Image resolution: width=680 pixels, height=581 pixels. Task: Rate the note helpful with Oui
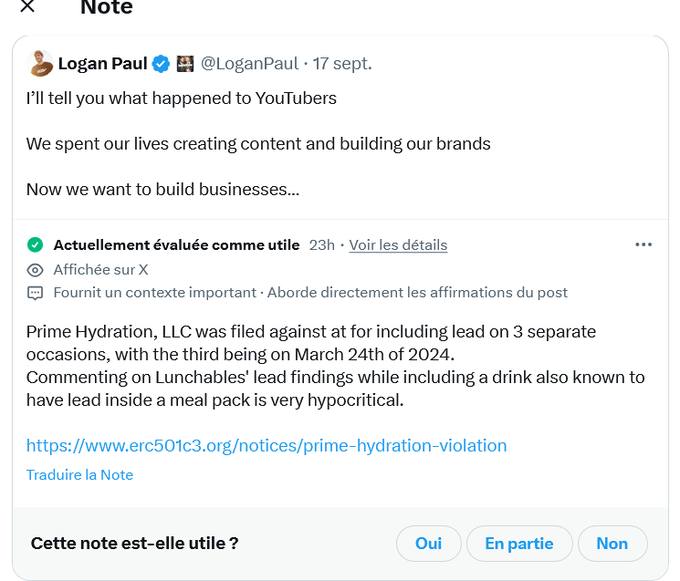click(x=428, y=544)
